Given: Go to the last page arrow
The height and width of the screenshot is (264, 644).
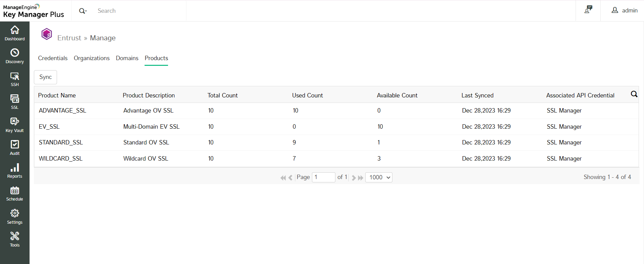Looking at the screenshot, I should [x=361, y=178].
